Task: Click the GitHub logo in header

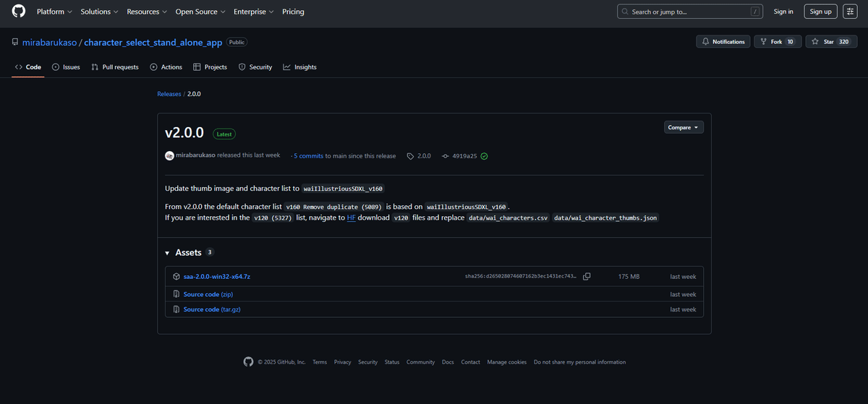Action: [x=18, y=12]
